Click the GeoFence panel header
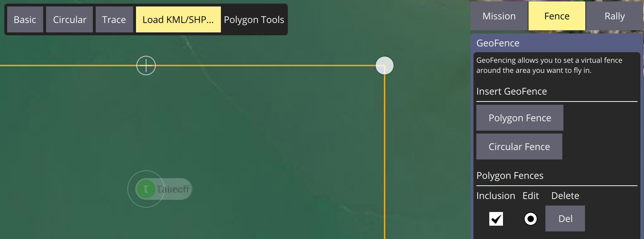Screen dimensions: 644x239 (x=498, y=43)
